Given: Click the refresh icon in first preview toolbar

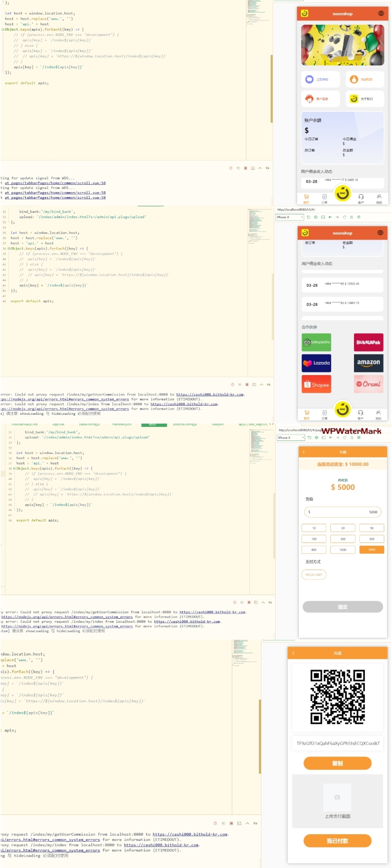Looking at the screenshot, I should click(344, 217).
